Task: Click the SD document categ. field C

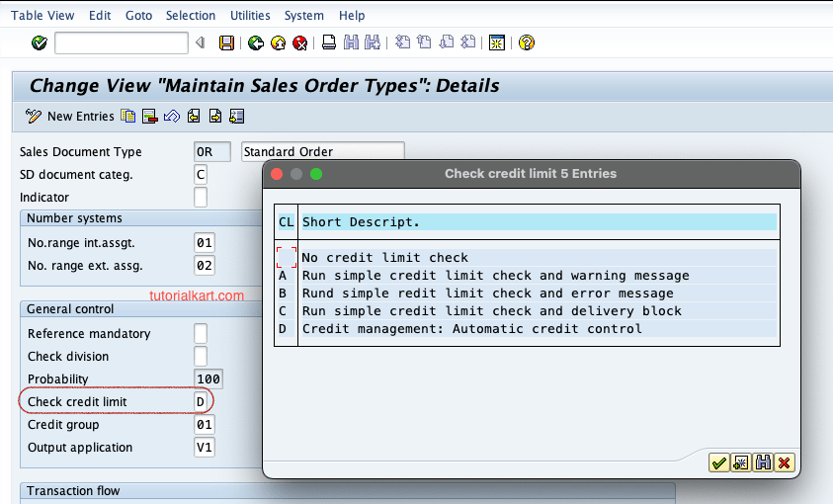Action: [x=201, y=175]
